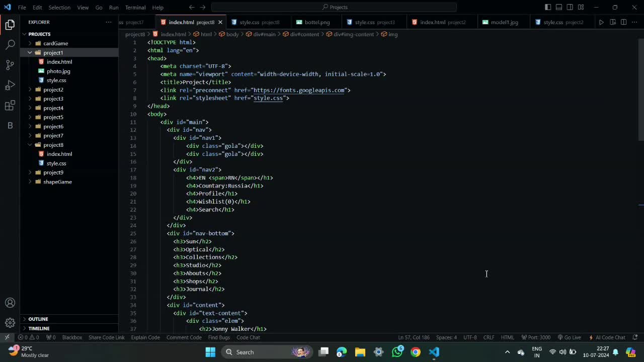The height and width of the screenshot is (362, 644).
Task: Click the Go Live status button
Action: (x=569, y=337)
